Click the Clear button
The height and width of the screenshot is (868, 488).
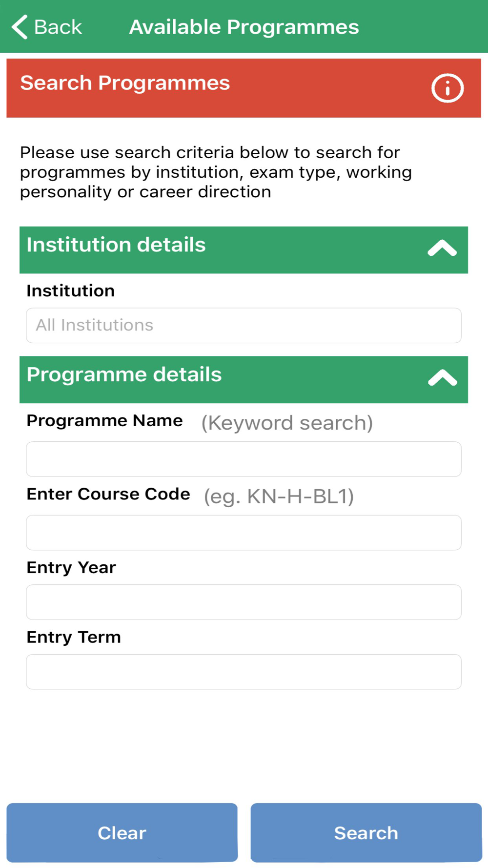pos(122,833)
